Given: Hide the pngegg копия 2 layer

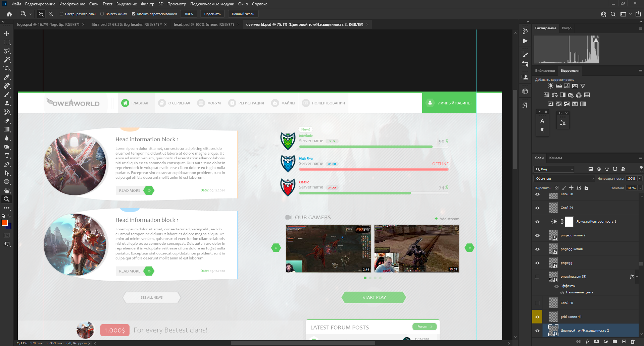Looking at the screenshot, I should 537,235.
